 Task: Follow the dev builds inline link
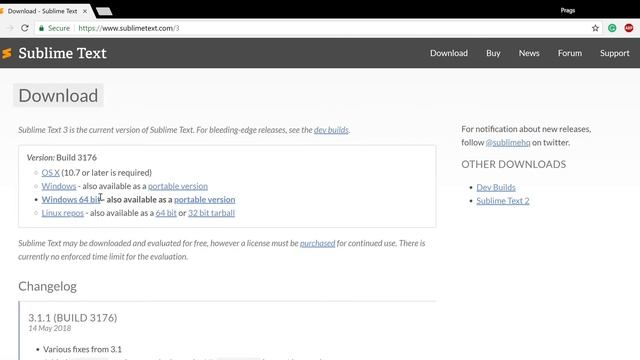[331, 130]
